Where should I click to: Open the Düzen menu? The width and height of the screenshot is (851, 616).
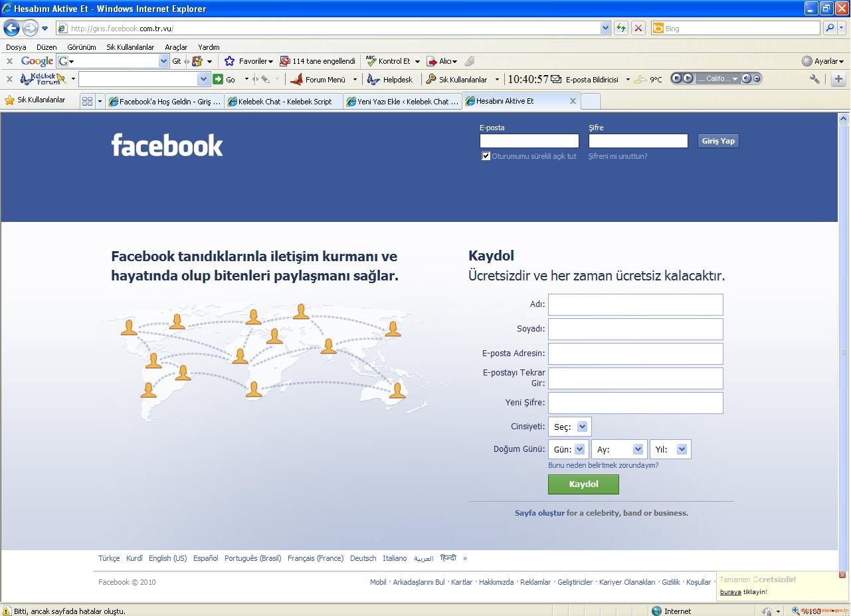point(47,47)
